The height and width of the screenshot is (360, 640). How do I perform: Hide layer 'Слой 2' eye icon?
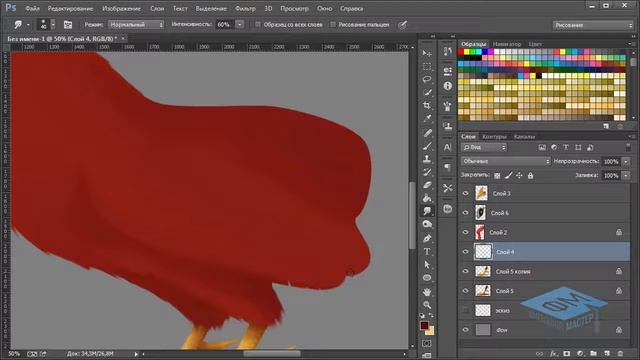click(x=465, y=232)
